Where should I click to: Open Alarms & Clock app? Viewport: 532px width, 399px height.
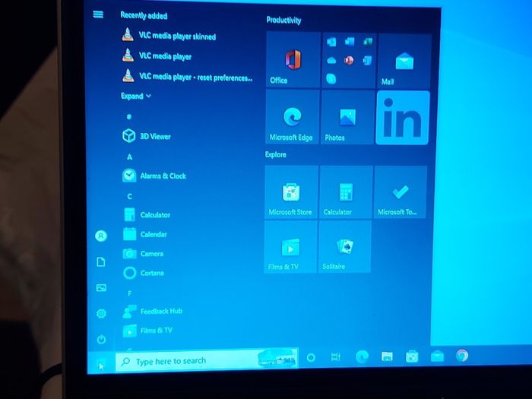point(154,176)
